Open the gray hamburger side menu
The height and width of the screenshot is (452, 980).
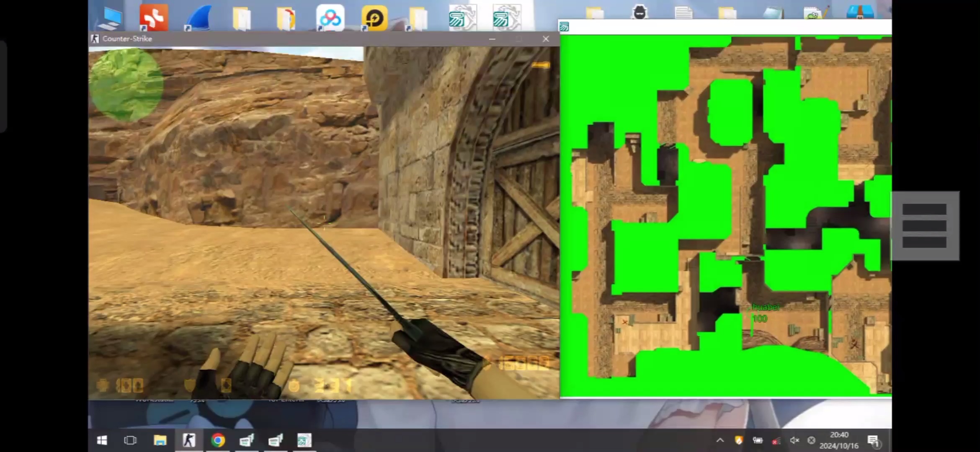coord(924,226)
